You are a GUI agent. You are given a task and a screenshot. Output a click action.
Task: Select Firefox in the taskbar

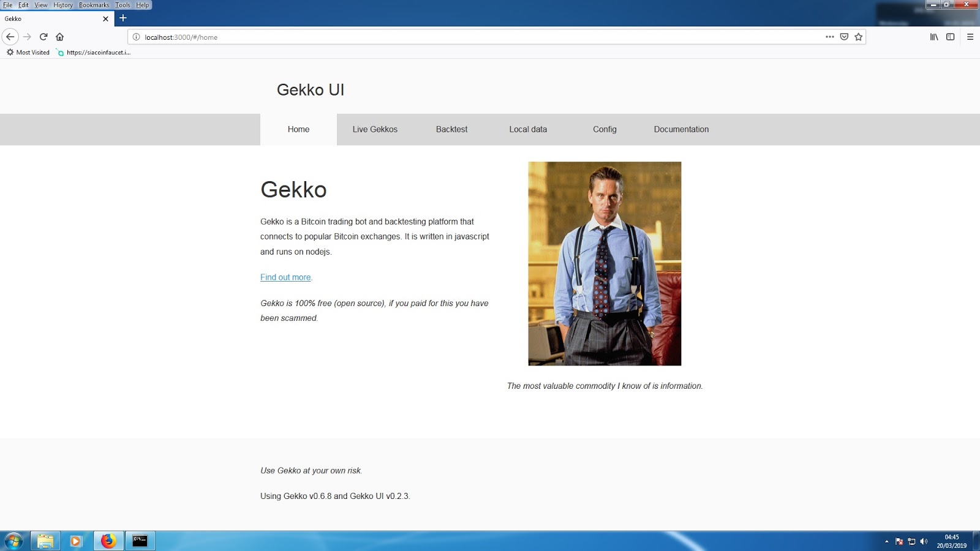point(108,541)
